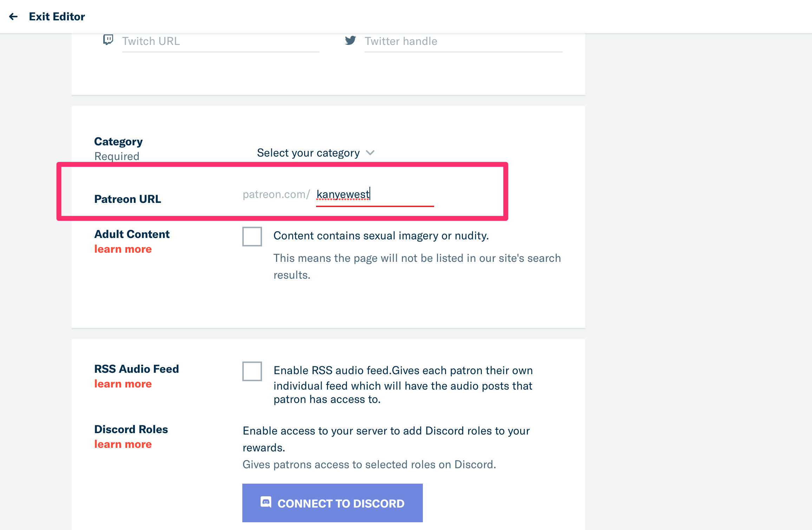812x530 pixels.
Task: Click the patreon.com/ prefix text
Action: (x=276, y=194)
